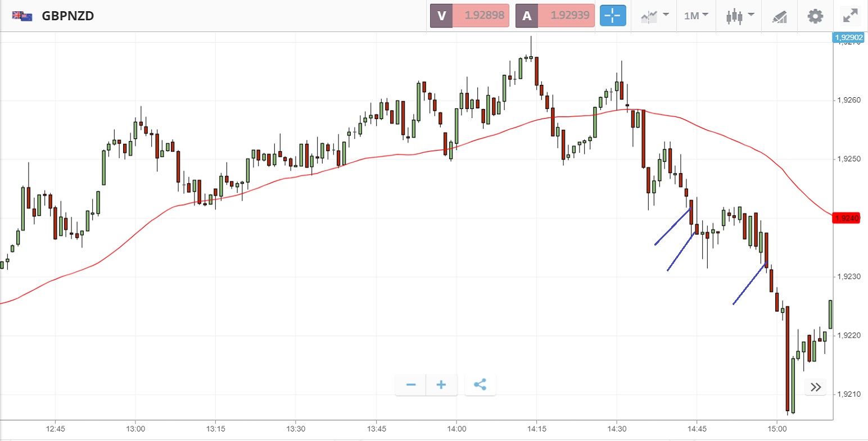
Task: Toggle the crosshair cursor button
Action: pos(612,16)
